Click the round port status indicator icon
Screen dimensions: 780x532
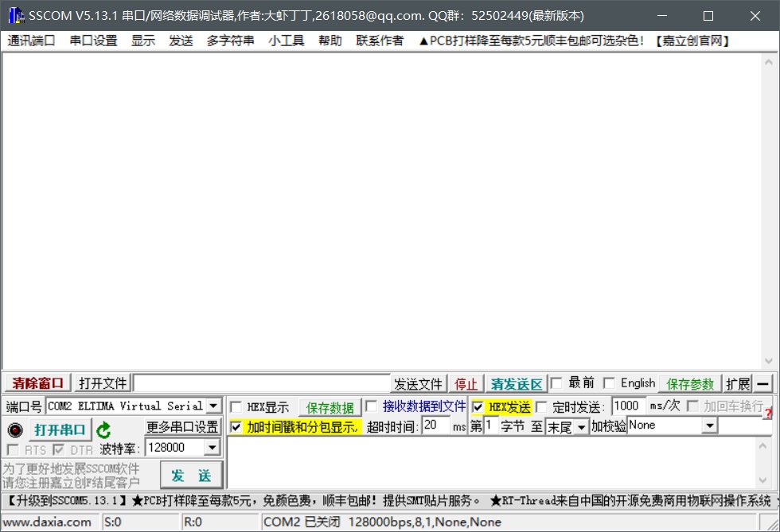[x=14, y=429]
